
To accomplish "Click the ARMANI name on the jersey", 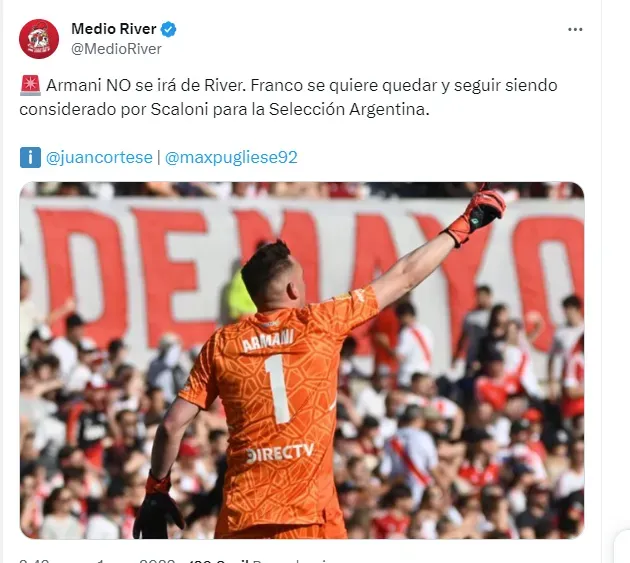I will tap(268, 340).
